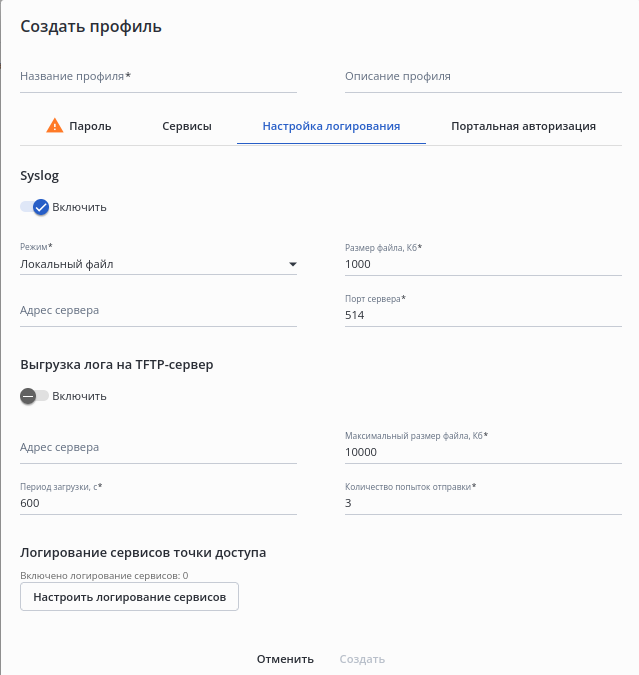Open the Портальная авторизация tab
Image resolution: width=639 pixels, height=675 pixels.
point(523,127)
